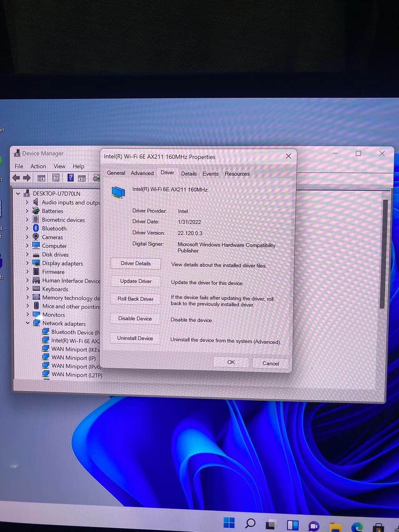Screen dimensions: 399x532
Task: Click the Biometric devices icon
Action: [x=36, y=219]
